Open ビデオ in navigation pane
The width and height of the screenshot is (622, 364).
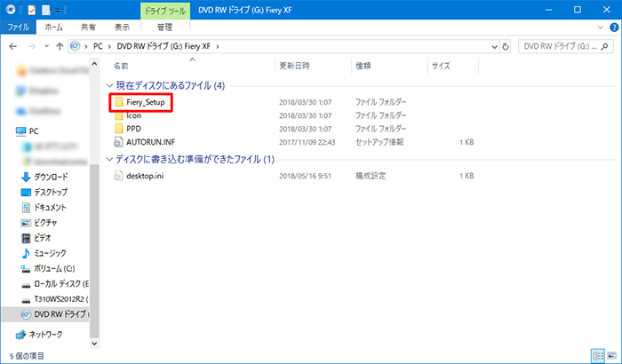click(36, 238)
